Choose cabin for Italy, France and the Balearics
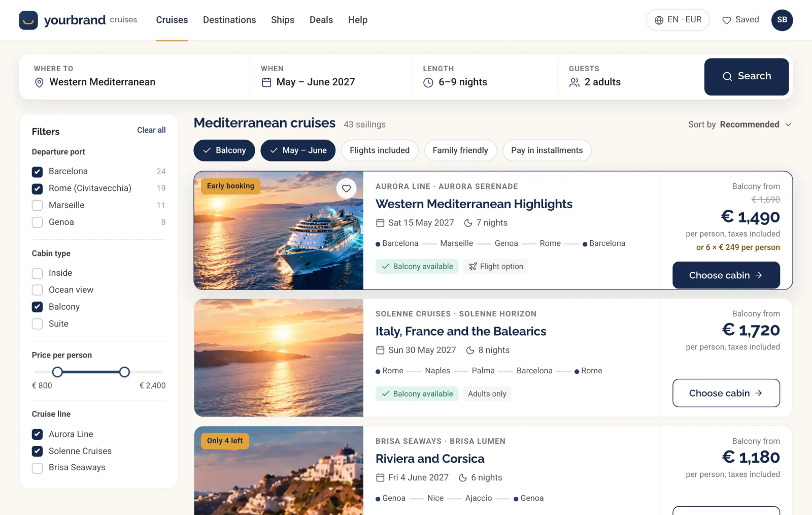812x515 pixels. point(726,393)
